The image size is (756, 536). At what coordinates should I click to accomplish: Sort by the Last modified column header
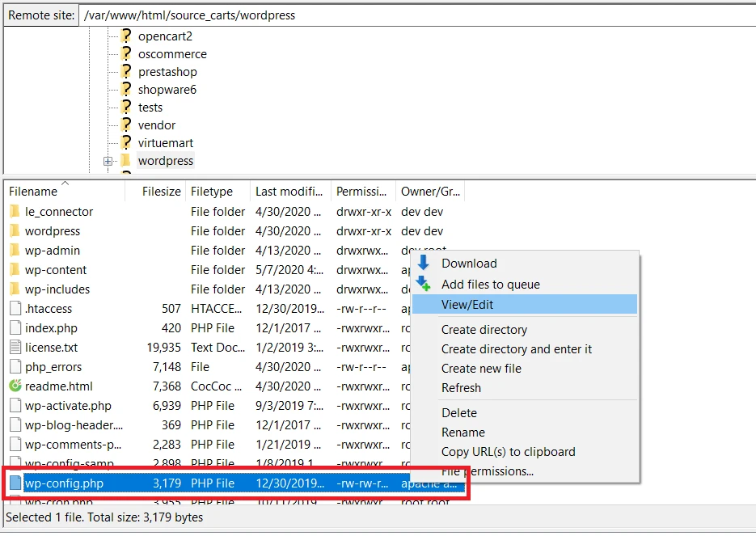tap(291, 192)
